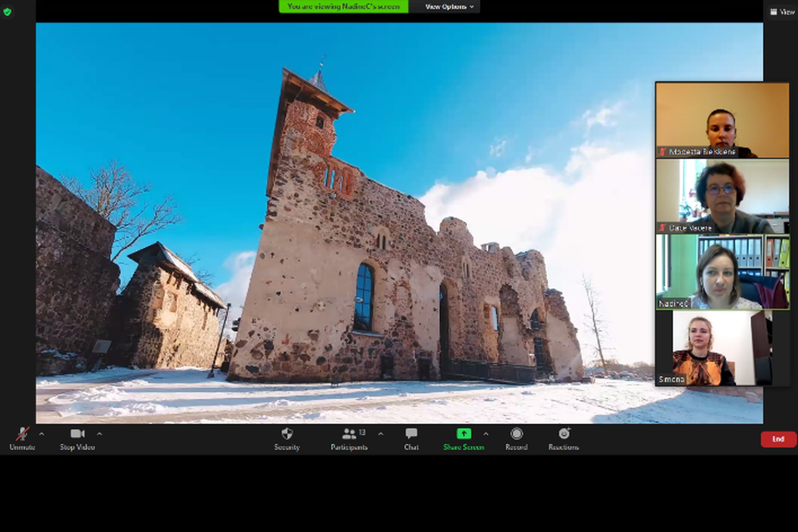Expand video options arrow beside Stop Video
Image resolution: width=798 pixels, height=532 pixels.
point(99,434)
